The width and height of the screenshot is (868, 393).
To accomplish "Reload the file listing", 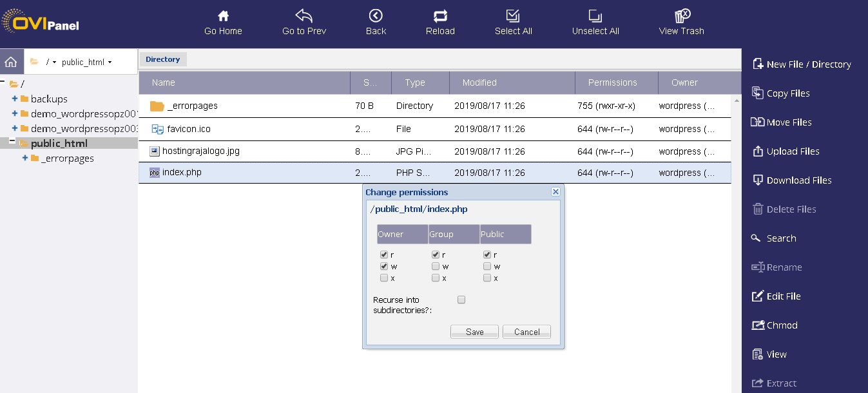I will (440, 21).
